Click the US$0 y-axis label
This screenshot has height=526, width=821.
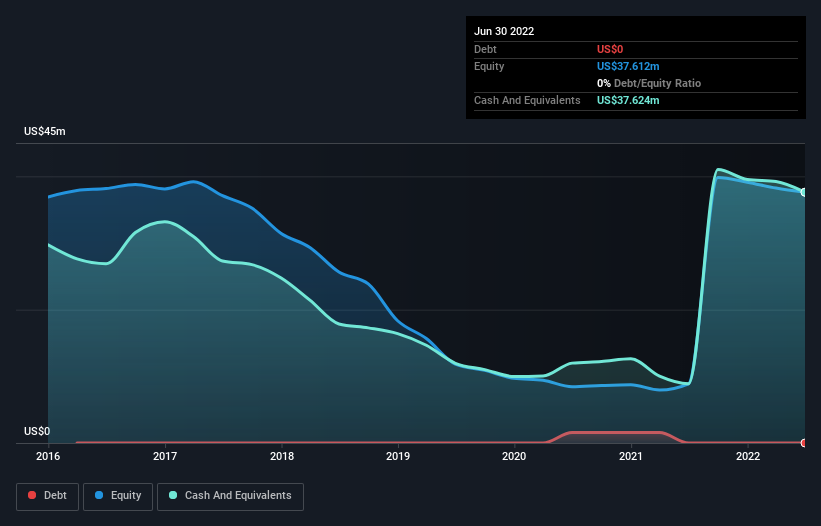pyautogui.click(x=37, y=431)
